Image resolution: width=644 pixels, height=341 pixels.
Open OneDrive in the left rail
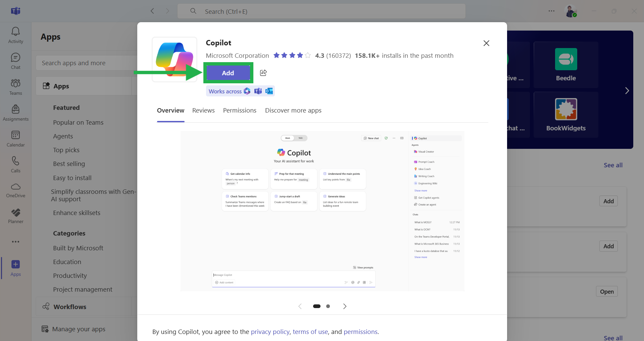point(15,190)
